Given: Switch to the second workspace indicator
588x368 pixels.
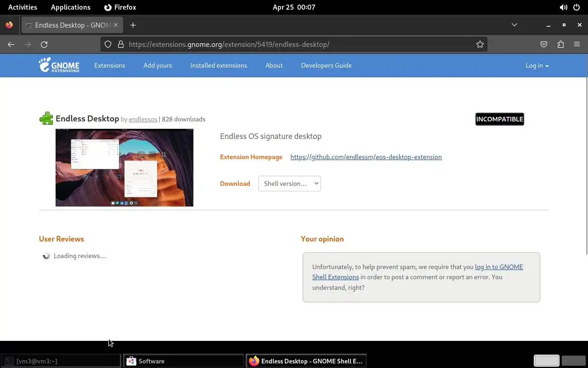Looking at the screenshot, I should (x=573, y=361).
